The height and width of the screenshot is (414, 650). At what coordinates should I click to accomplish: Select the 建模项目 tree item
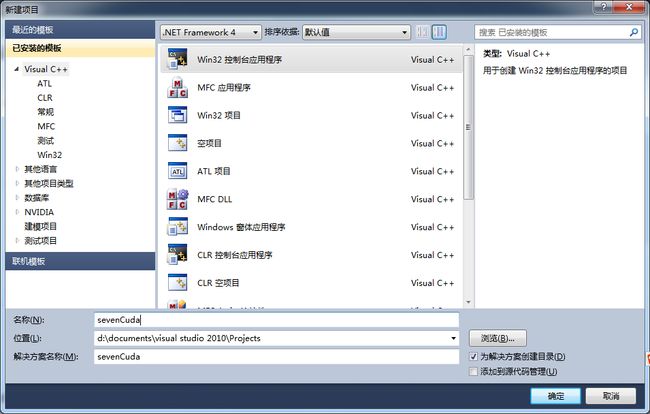coord(40,226)
